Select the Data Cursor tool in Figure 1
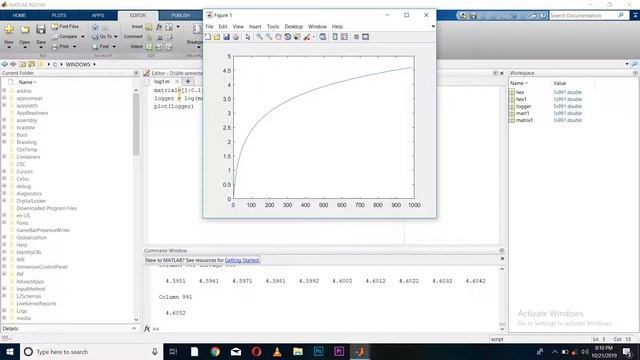The image size is (640, 360). [x=297, y=37]
